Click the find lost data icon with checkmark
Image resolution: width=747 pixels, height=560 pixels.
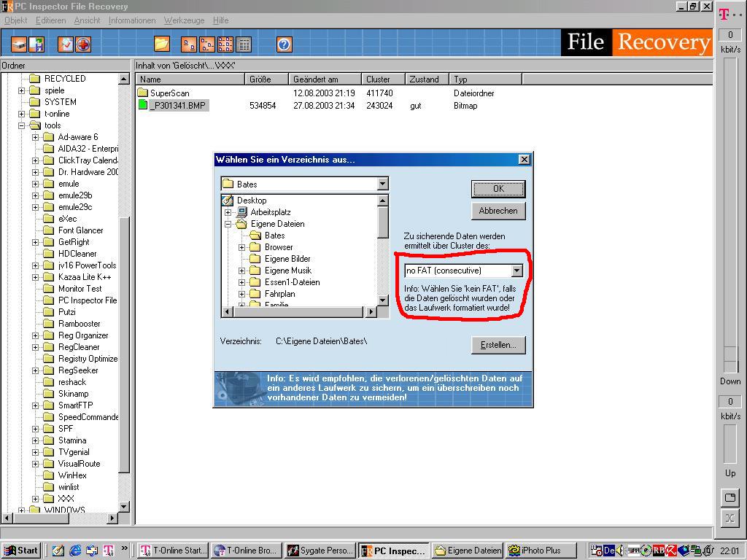coord(65,44)
